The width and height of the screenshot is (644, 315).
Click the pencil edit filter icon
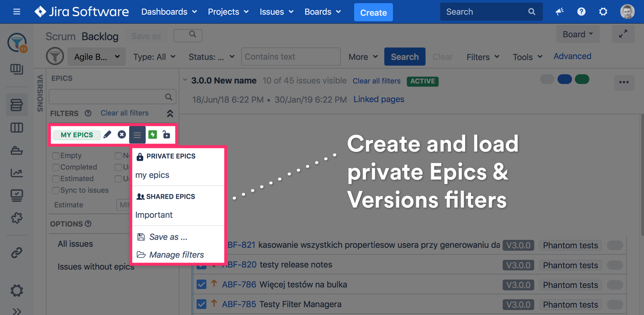(107, 135)
